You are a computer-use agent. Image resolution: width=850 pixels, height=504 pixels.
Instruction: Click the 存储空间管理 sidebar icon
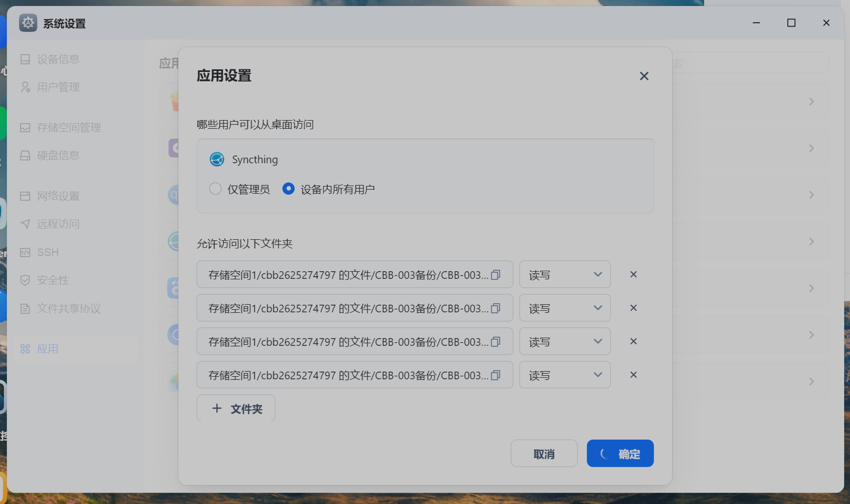tap(25, 128)
